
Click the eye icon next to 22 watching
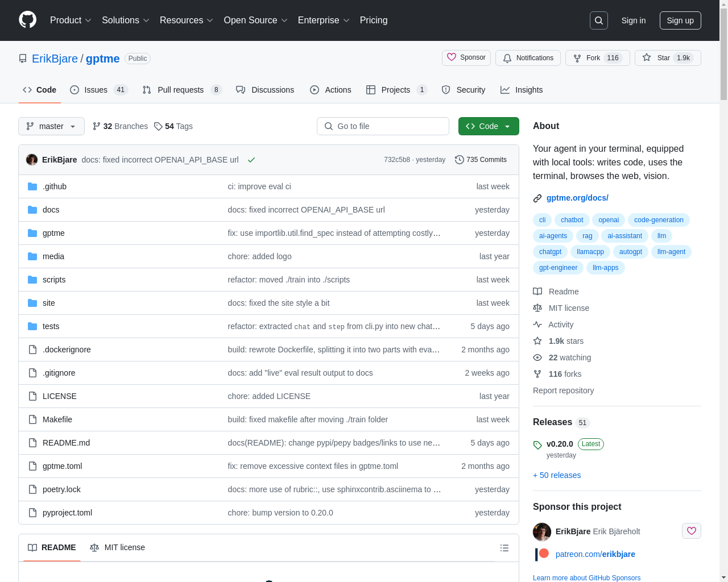[537, 357]
